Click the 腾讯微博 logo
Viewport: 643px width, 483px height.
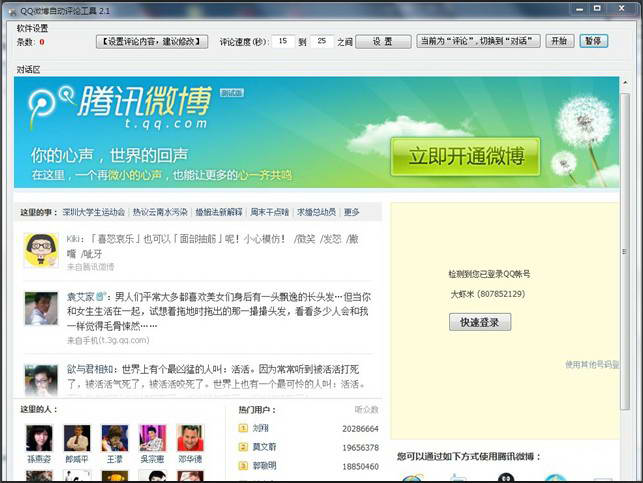pyautogui.click(x=121, y=107)
